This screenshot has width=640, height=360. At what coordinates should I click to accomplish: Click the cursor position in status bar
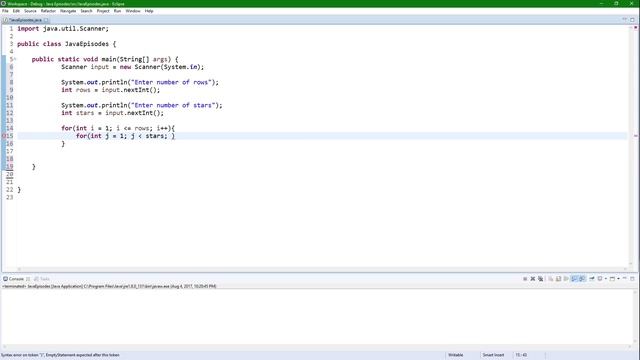521,355
